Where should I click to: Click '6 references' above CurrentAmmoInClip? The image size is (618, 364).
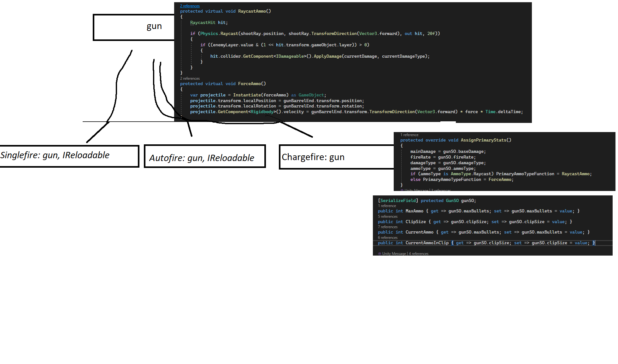tap(387, 237)
